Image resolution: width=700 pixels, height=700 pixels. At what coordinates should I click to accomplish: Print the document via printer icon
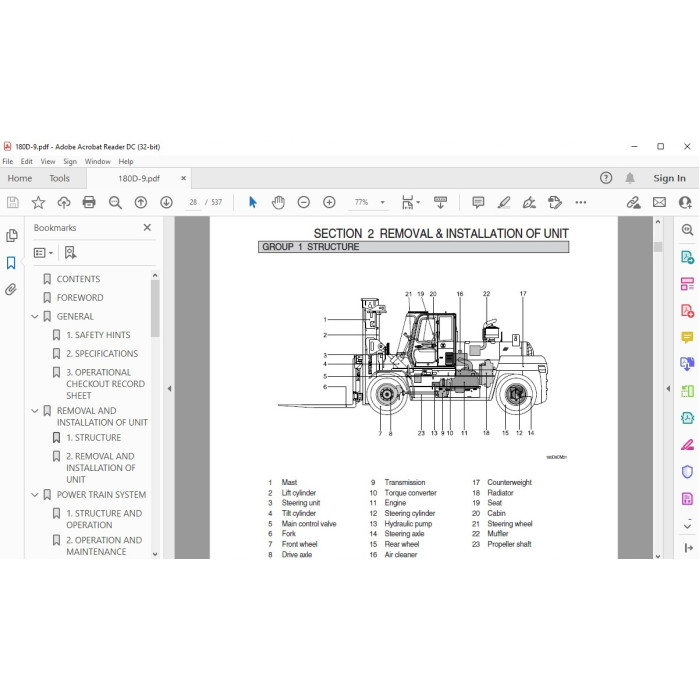coord(89,203)
